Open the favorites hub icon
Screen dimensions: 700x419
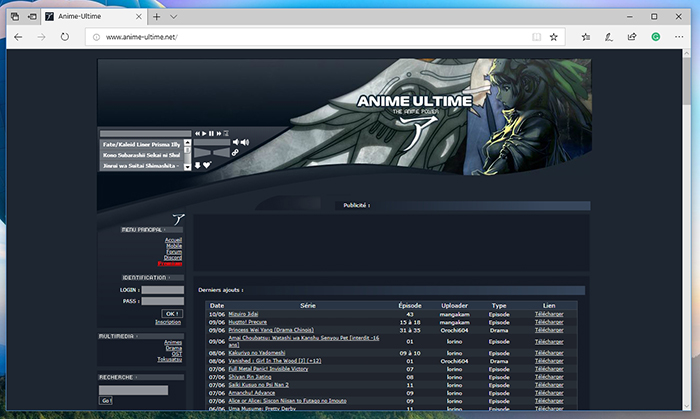(x=586, y=37)
